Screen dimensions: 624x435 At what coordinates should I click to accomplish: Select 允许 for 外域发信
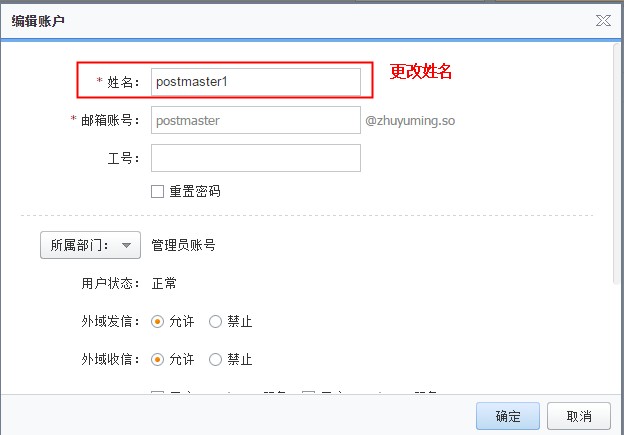point(157,322)
